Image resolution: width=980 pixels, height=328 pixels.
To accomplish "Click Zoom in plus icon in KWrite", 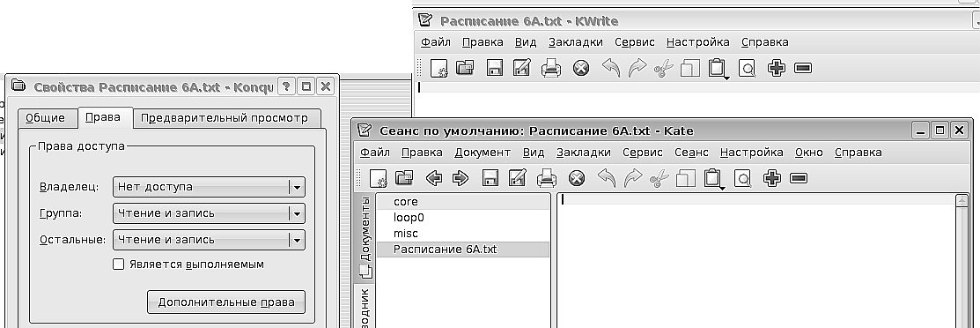I will click(777, 68).
